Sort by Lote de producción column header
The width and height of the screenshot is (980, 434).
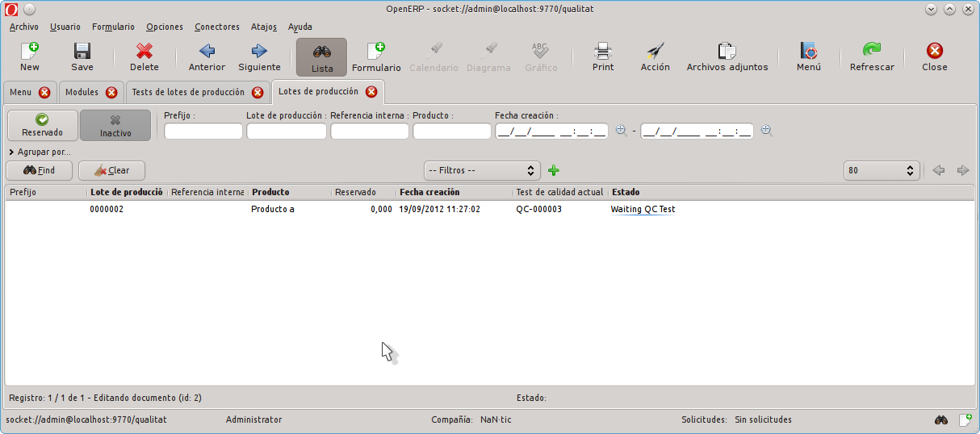127,192
